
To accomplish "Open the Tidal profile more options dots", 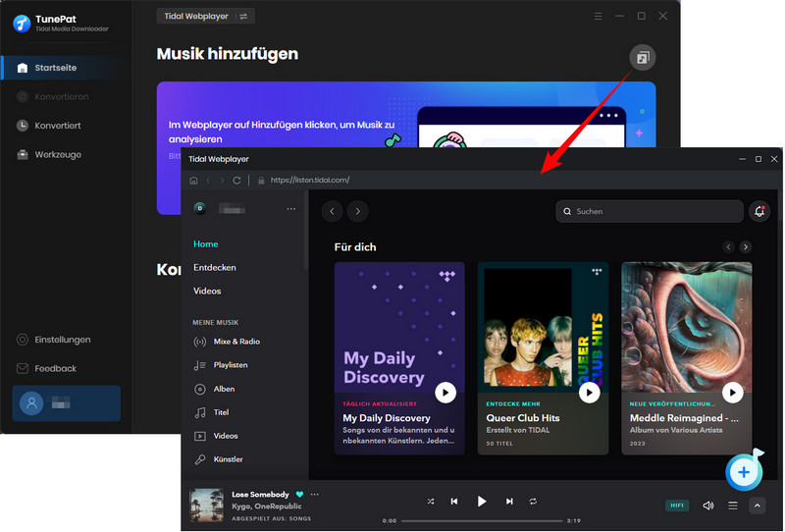I will pos(290,209).
